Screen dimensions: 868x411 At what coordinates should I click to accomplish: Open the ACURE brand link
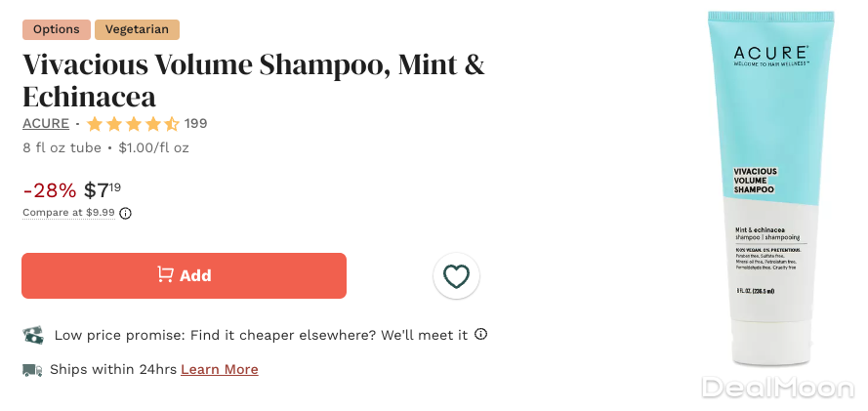(46, 124)
